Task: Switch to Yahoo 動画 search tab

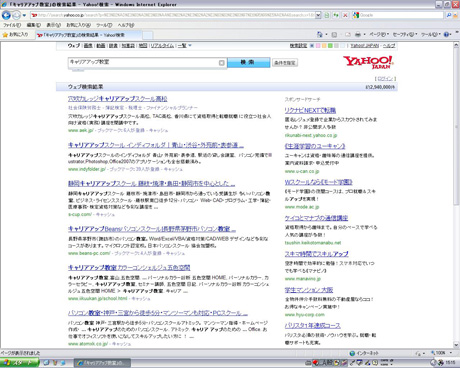Action: tap(101, 46)
